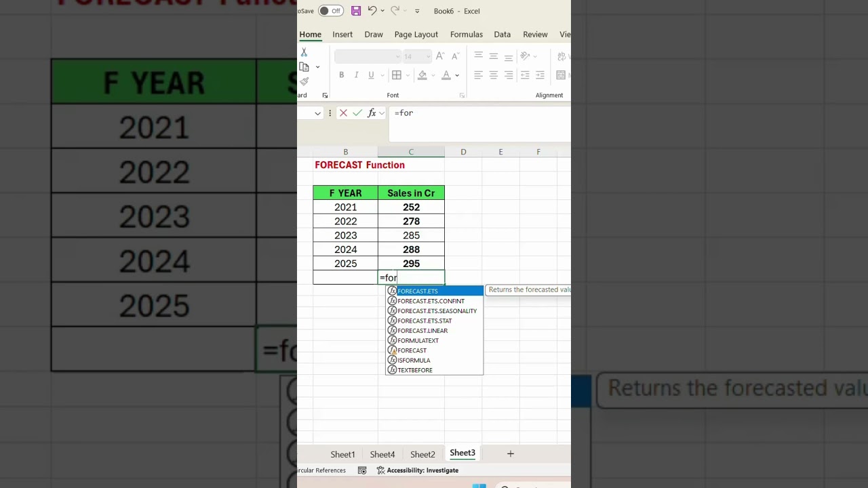Expand the Copy options arrow

pyautogui.click(x=317, y=67)
